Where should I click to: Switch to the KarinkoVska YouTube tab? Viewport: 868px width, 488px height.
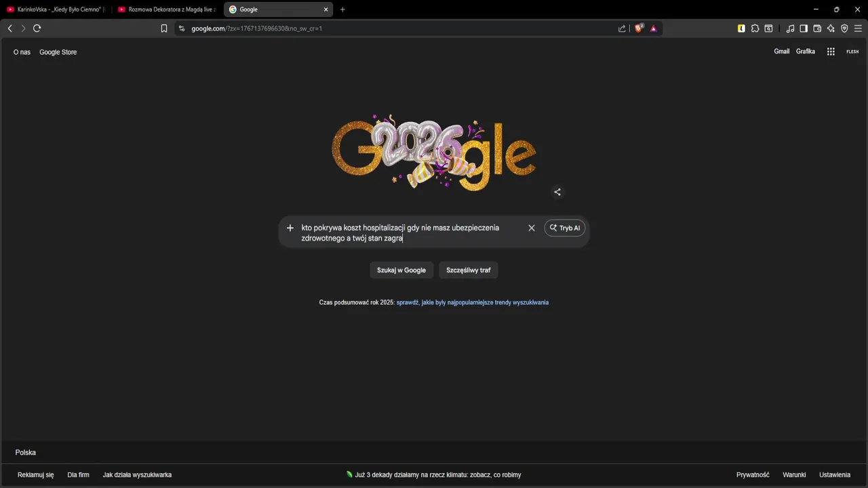click(56, 9)
